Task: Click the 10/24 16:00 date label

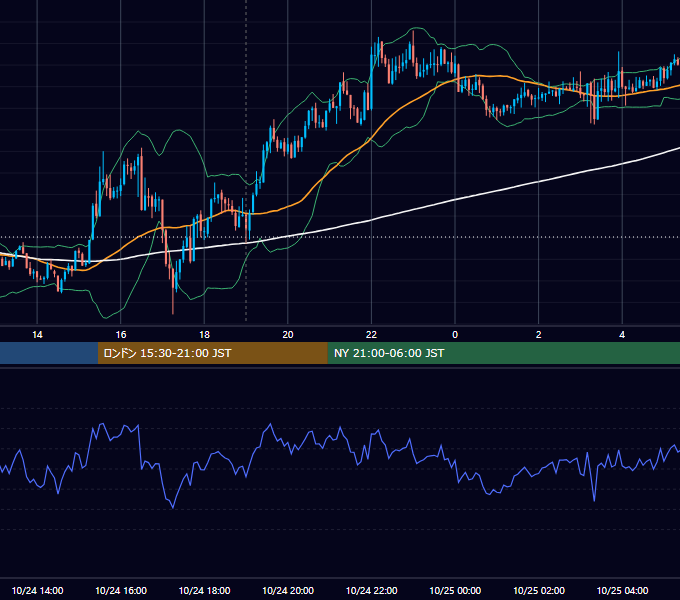Action: (121, 590)
